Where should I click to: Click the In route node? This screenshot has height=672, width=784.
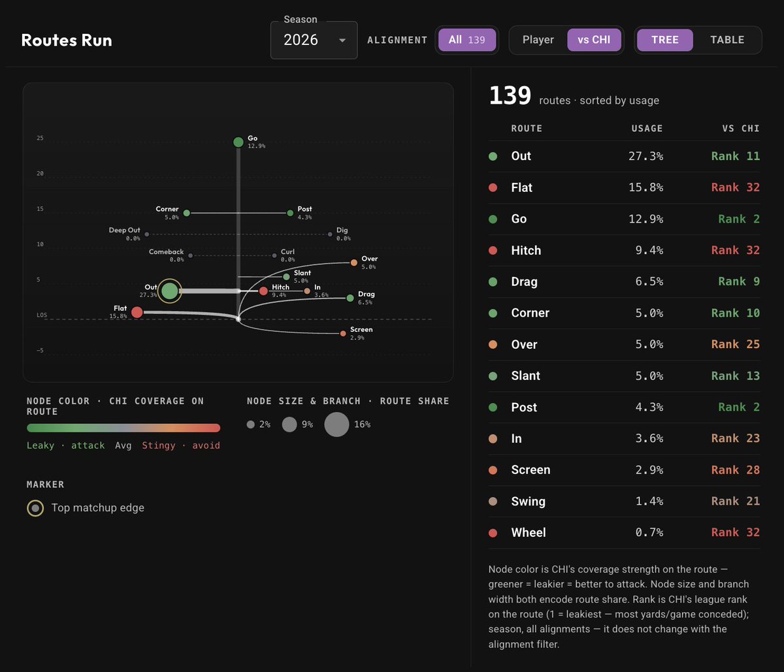[x=307, y=291]
